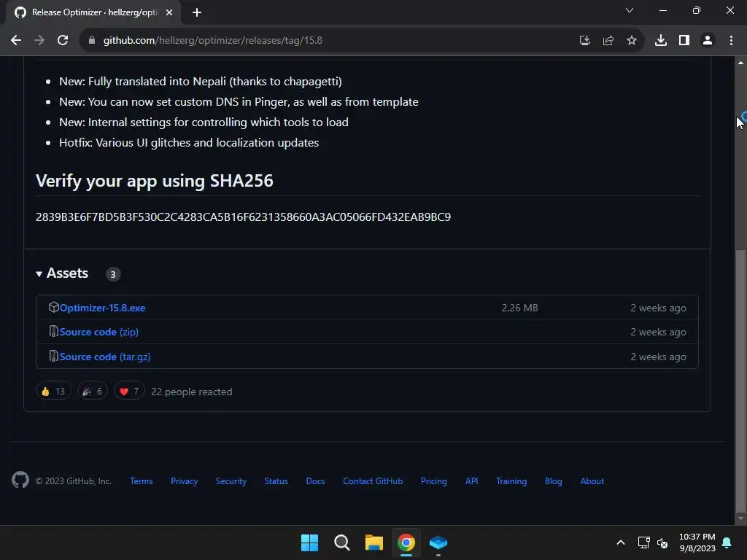This screenshot has height=560, width=747.
Task: Open Windows taskbar search
Action: (341, 542)
